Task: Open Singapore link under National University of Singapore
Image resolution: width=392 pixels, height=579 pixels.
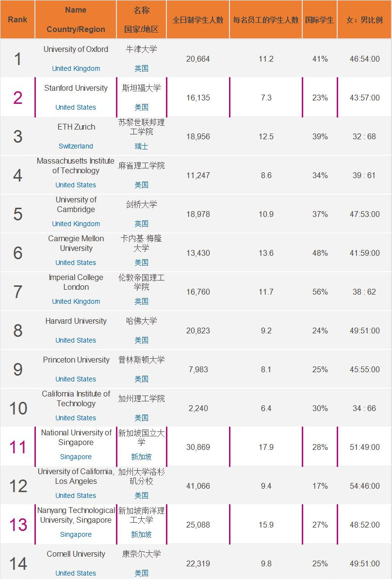Action: click(x=76, y=457)
